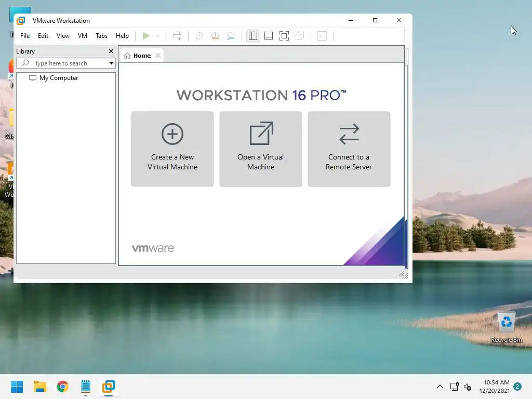Enter full screen mode icon
The image size is (532, 399).
(x=284, y=36)
